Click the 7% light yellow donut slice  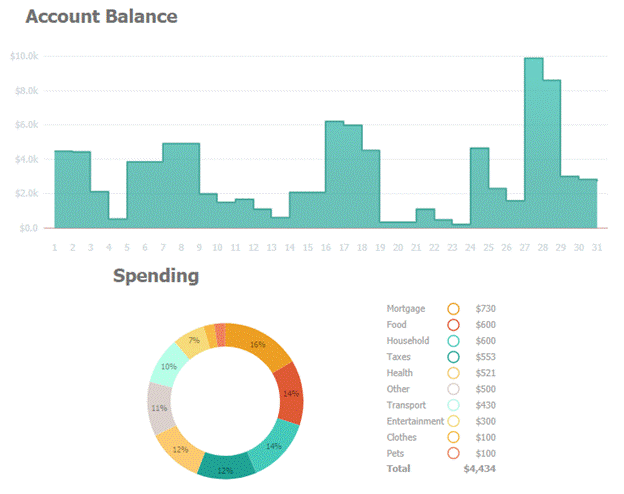coord(192,342)
